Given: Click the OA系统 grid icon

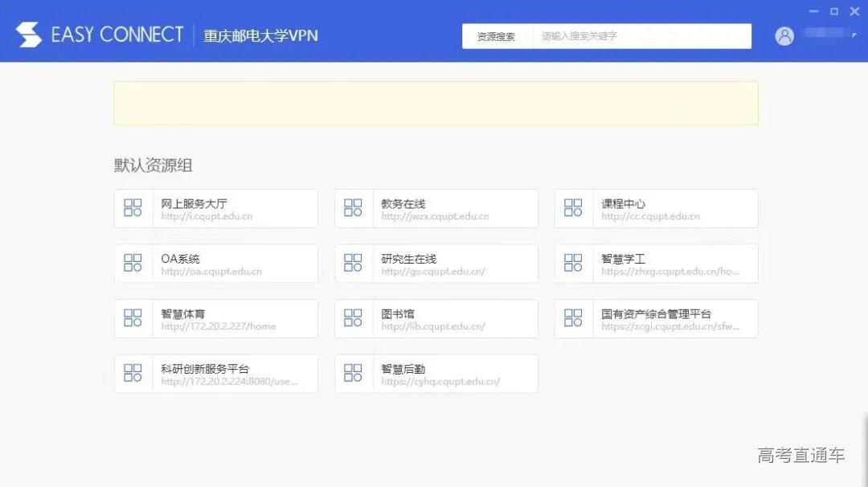Looking at the screenshot, I should pos(133,263).
